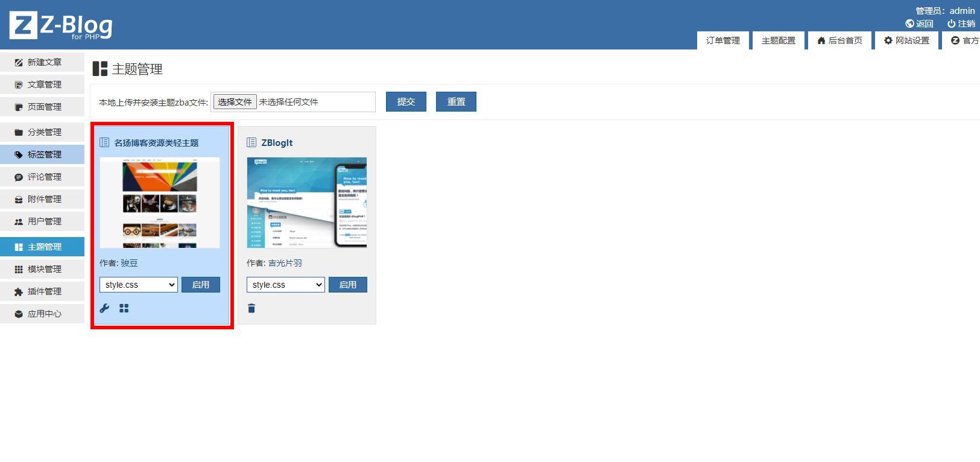Open 应用中心 in the sidebar
The image size is (980, 462).
42,314
